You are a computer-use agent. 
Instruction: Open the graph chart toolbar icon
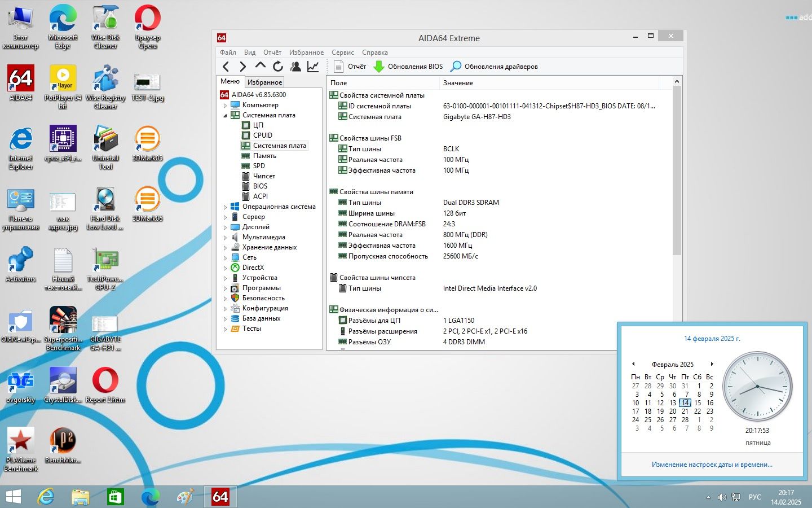pos(313,67)
